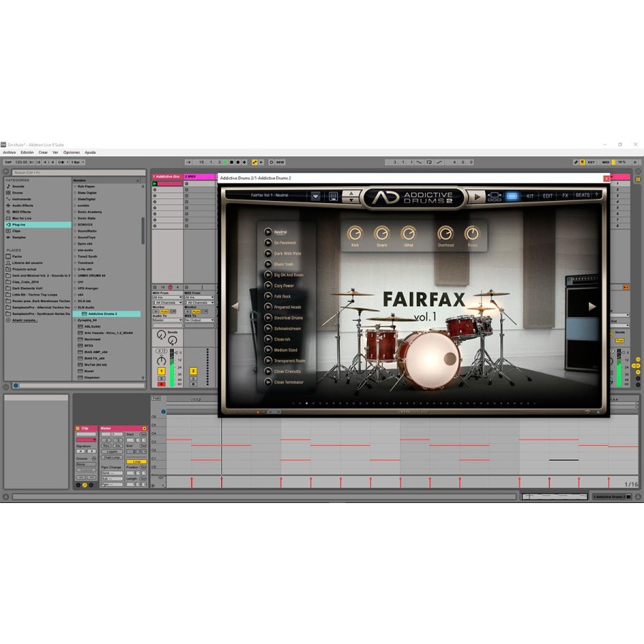Viewport: 644px width, 644px height.
Task: Play the preview with the Addictive Drums play button
Action: tap(477, 197)
